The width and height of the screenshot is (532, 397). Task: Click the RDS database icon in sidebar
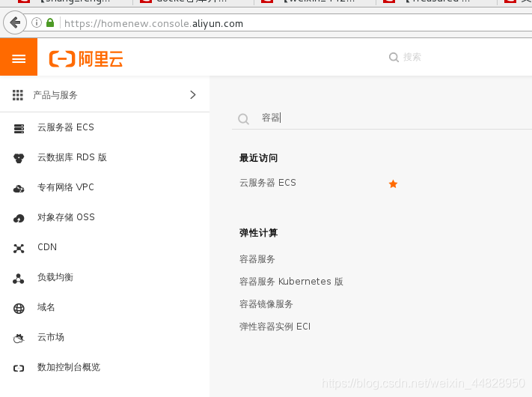tap(19, 158)
